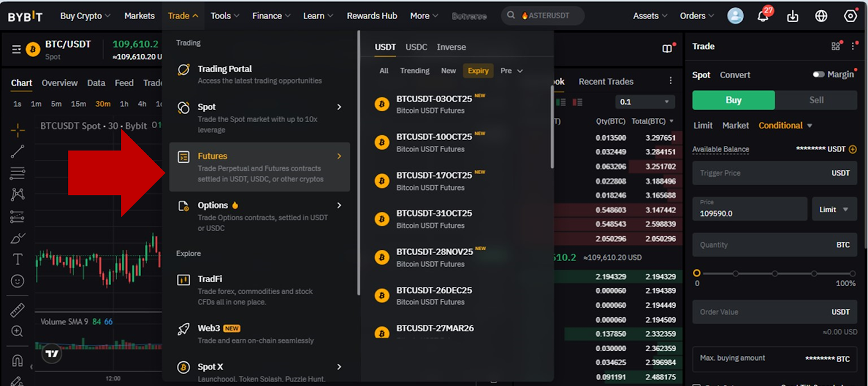Open the Options menu item
The height and width of the screenshot is (386, 868).
point(259,216)
